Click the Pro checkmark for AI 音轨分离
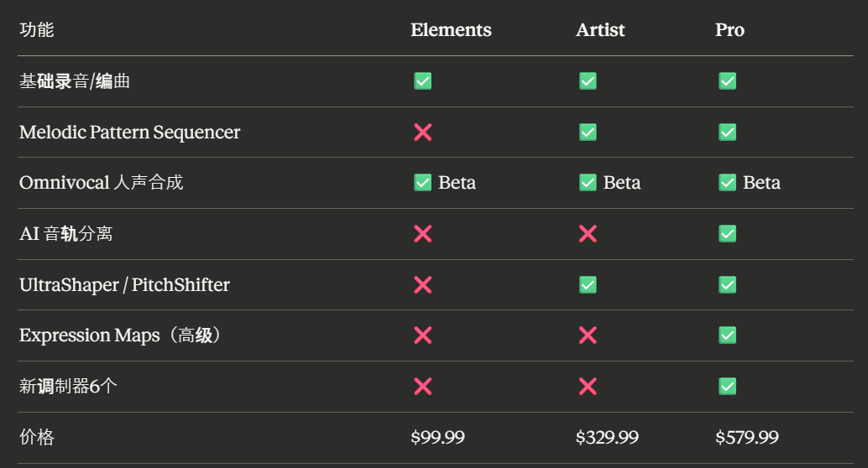This screenshot has height=468, width=868. point(727,233)
